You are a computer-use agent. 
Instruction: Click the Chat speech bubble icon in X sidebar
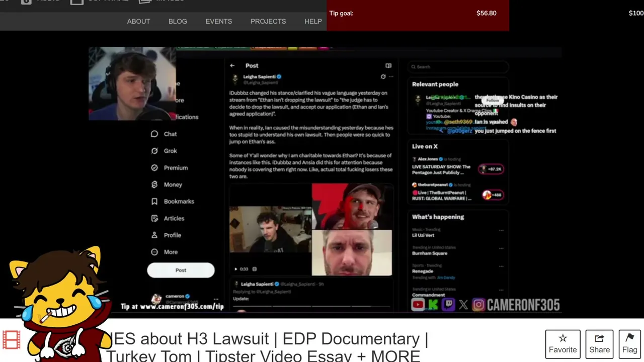(x=154, y=134)
